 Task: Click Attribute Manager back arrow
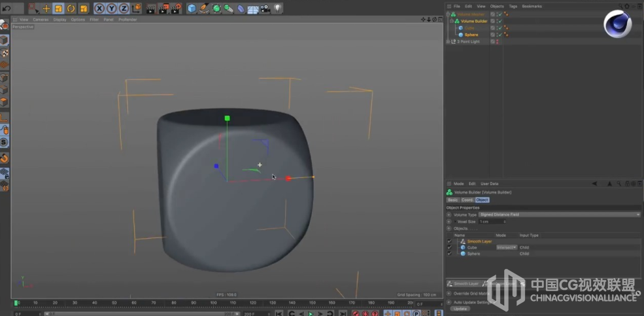[594, 184]
